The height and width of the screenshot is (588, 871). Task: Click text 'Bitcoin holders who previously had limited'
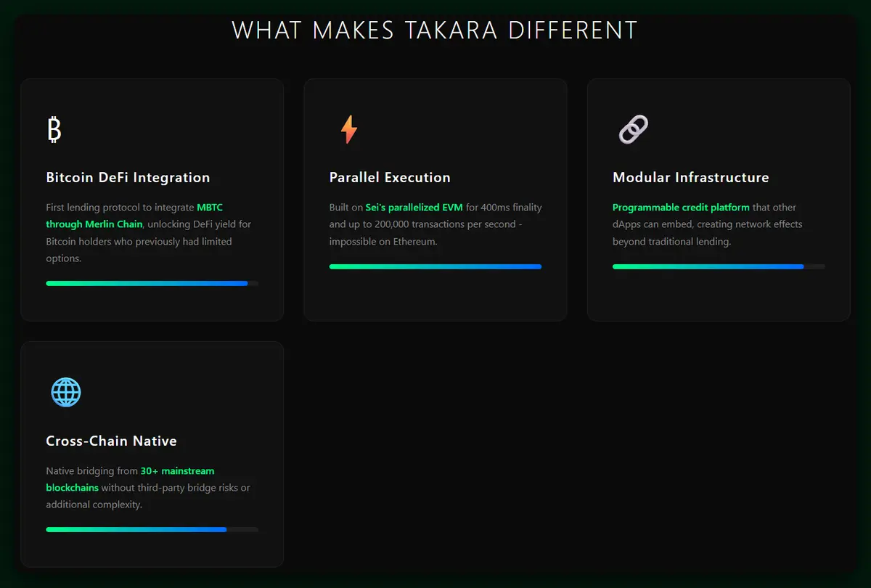(x=139, y=241)
